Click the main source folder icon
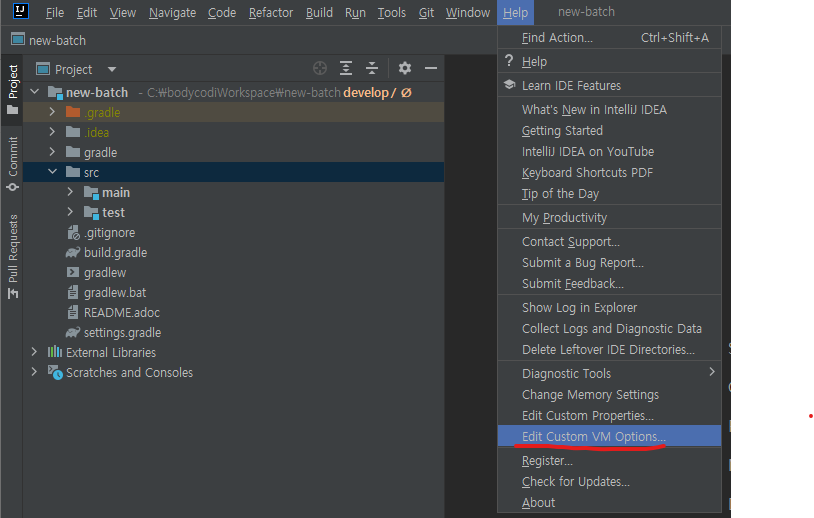Image resolution: width=814 pixels, height=518 pixels. [x=91, y=193]
